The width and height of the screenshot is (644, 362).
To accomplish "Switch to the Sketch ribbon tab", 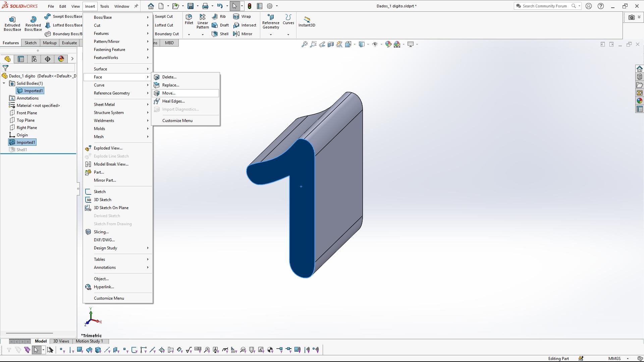I will point(31,43).
